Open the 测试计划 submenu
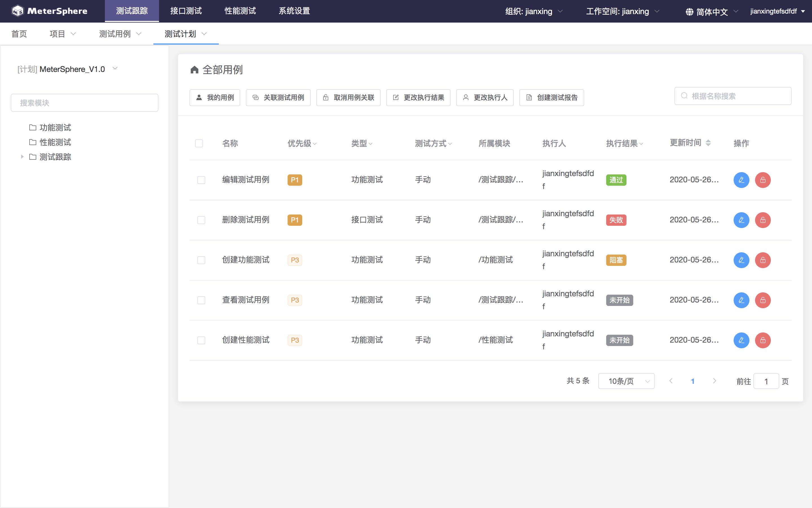Screen dimensions: 812x508 [186, 34]
